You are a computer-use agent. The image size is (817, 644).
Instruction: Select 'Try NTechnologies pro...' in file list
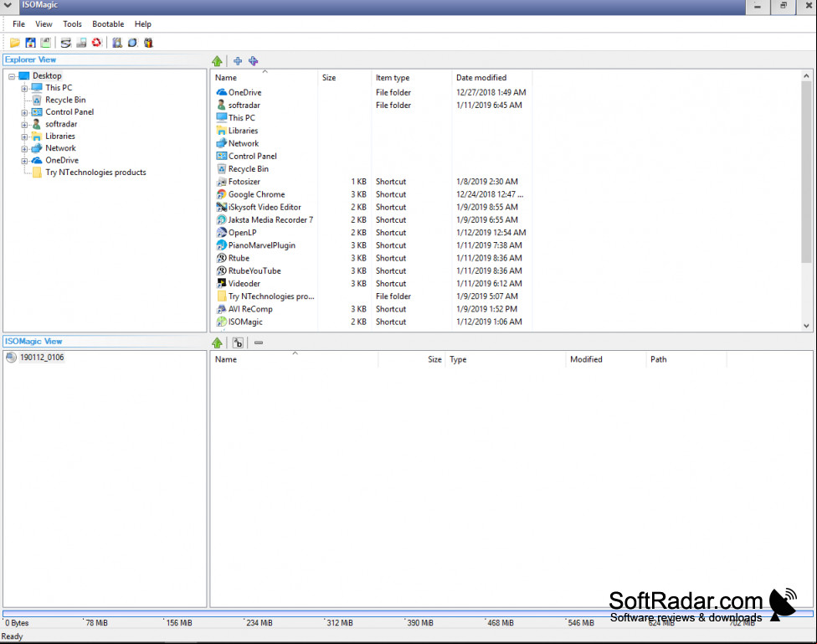click(x=371, y=296)
